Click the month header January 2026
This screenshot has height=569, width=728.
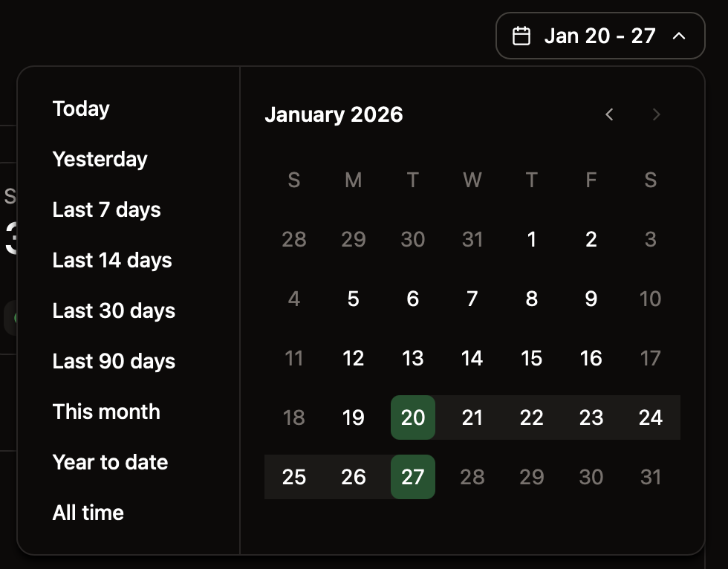(x=334, y=114)
